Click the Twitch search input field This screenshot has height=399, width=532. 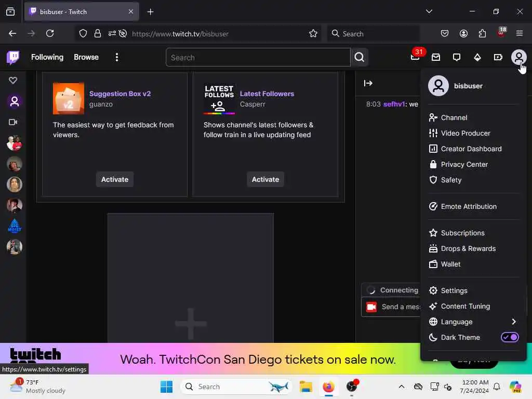(258, 57)
